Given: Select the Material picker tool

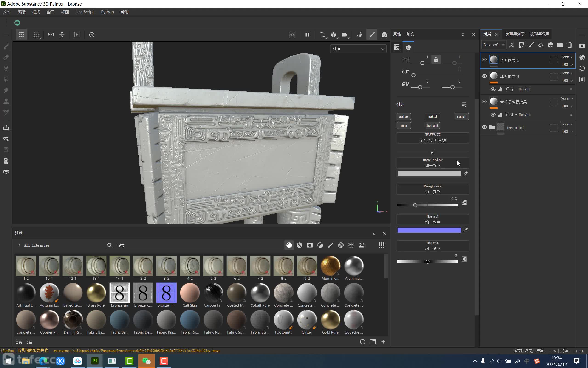Looking at the screenshot, I should coord(6,112).
